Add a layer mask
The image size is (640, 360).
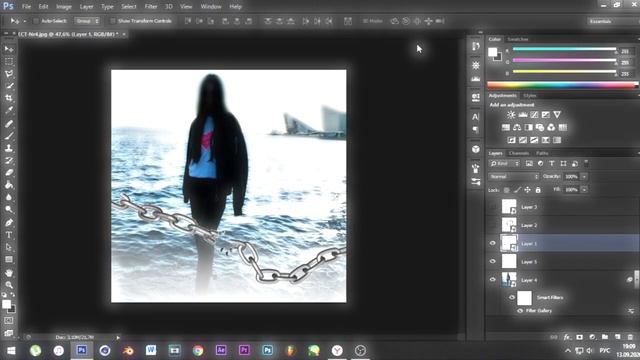point(580,337)
